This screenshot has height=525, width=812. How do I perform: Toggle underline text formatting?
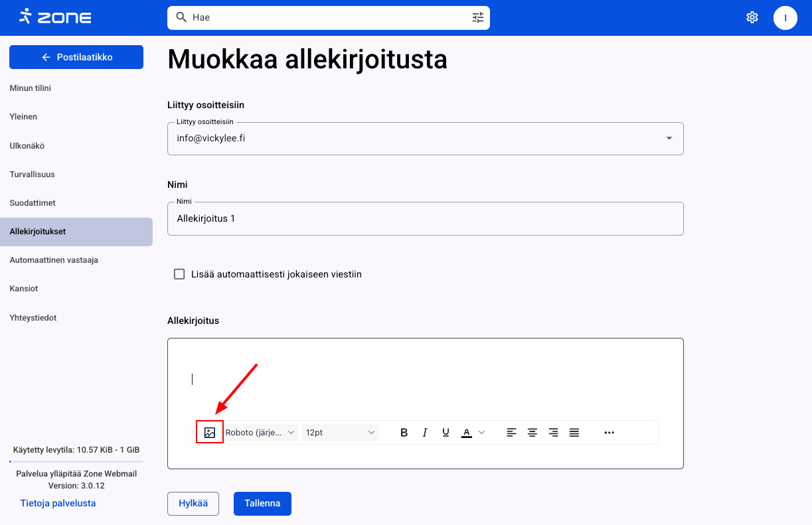coord(446,433)
